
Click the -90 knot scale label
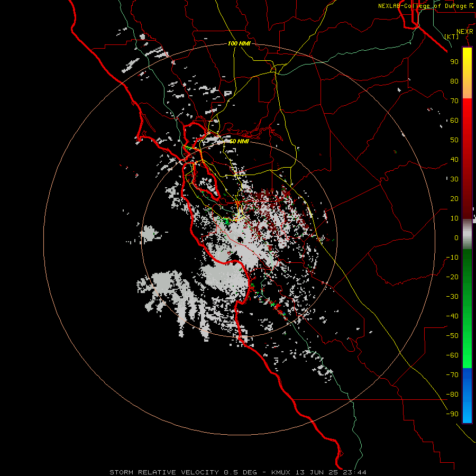pyautogui.click(x=452, y=414)
